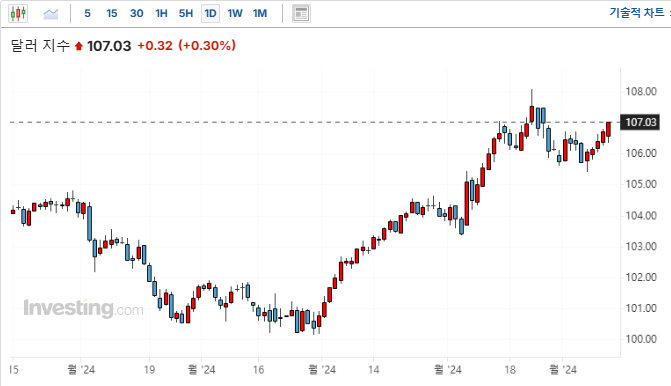
Task: Click the 107.03 price value in header
Action: [x=109, y=46]
